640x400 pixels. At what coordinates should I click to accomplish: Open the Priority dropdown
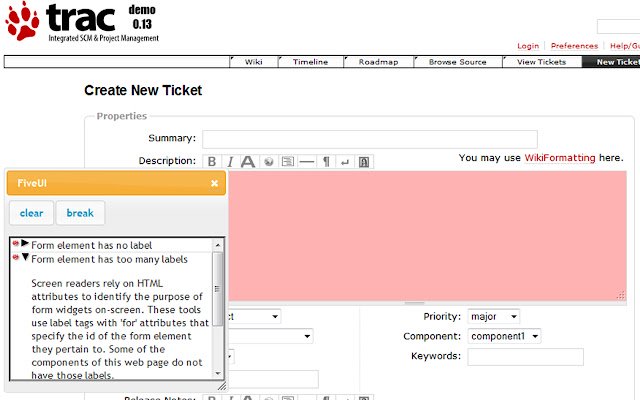point(493,316)
